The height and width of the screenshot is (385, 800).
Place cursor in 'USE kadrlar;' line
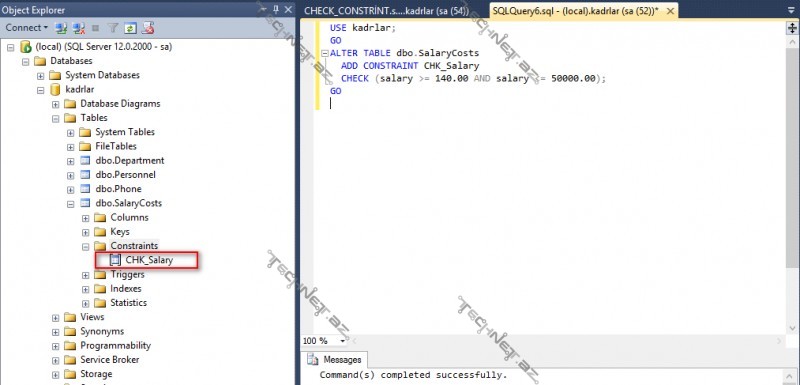pyautogui.click(x=363, y=28)
